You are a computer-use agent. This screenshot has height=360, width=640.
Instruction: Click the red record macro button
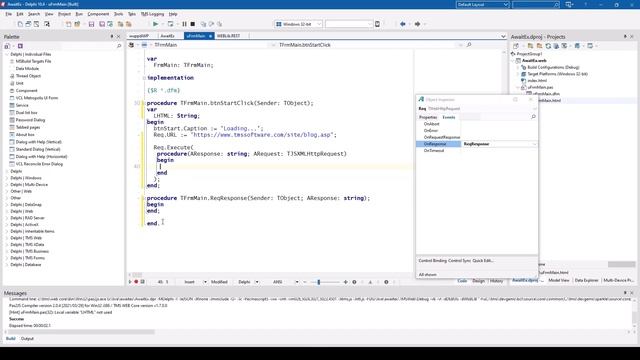136,282
